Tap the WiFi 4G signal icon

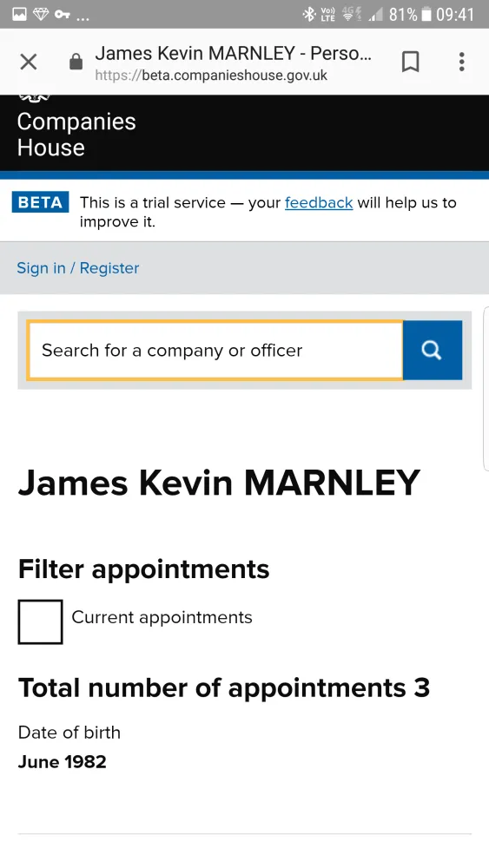coord(351,14)
